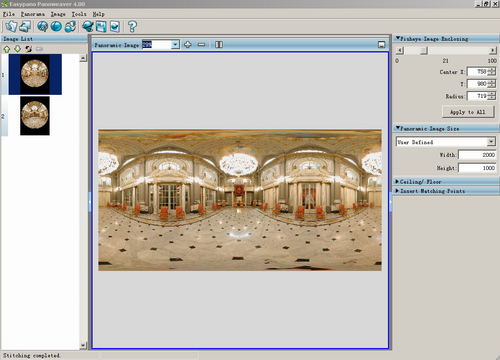
Task: Click the Apply to All button
Action: (x=468, y=112)
